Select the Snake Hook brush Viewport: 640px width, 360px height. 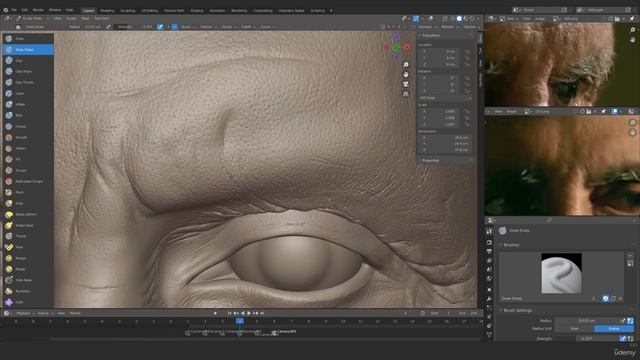(x=28, y=225)
